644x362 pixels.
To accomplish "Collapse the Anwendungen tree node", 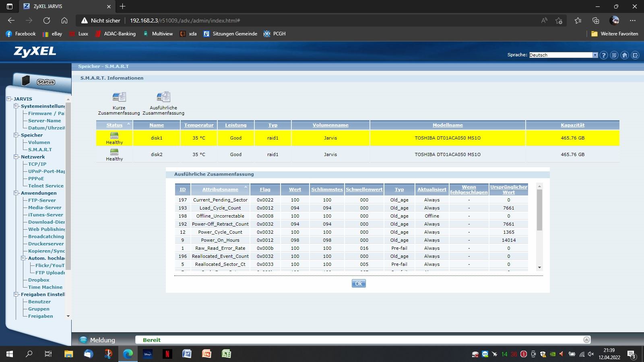I will click(x=17, y=193).
